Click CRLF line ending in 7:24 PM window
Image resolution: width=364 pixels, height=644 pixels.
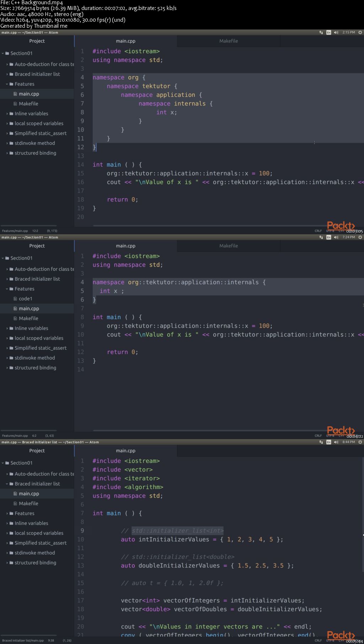[318, 436]
